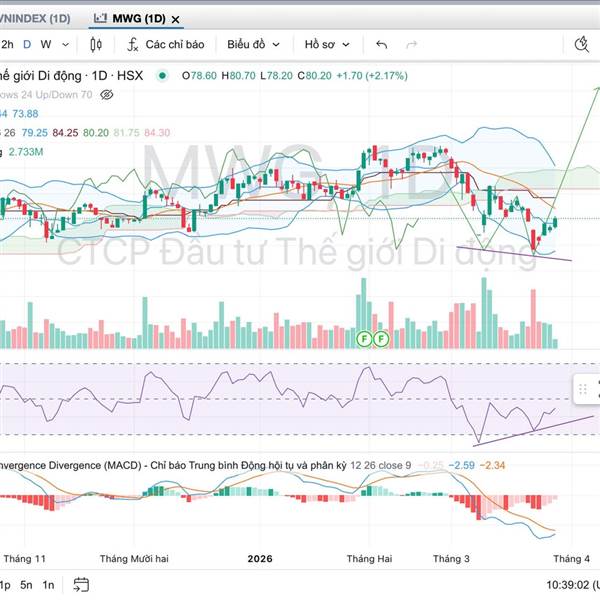
Task: Redo the chart action
Action: click(411, 45)
